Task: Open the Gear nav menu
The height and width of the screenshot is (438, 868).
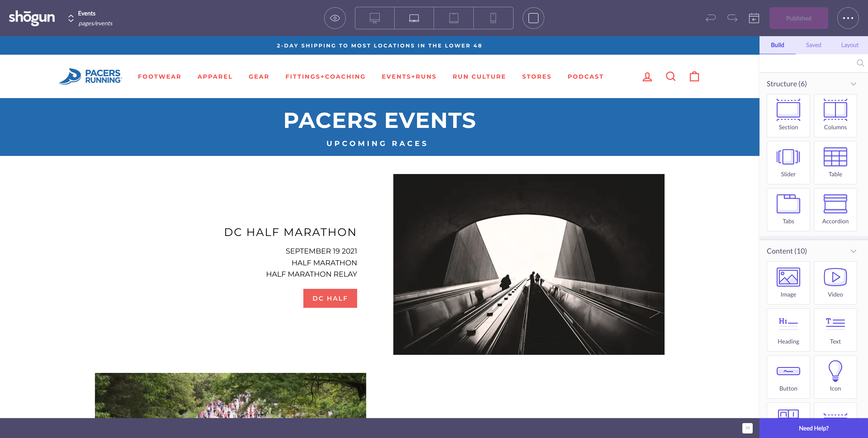Action: point(259,77)
